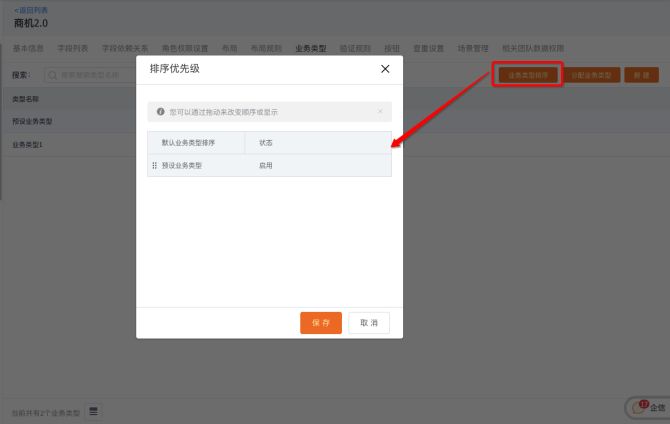Dismiss the drag-to-reorder info tip
670x424 pixels.
tap(380, 111)
